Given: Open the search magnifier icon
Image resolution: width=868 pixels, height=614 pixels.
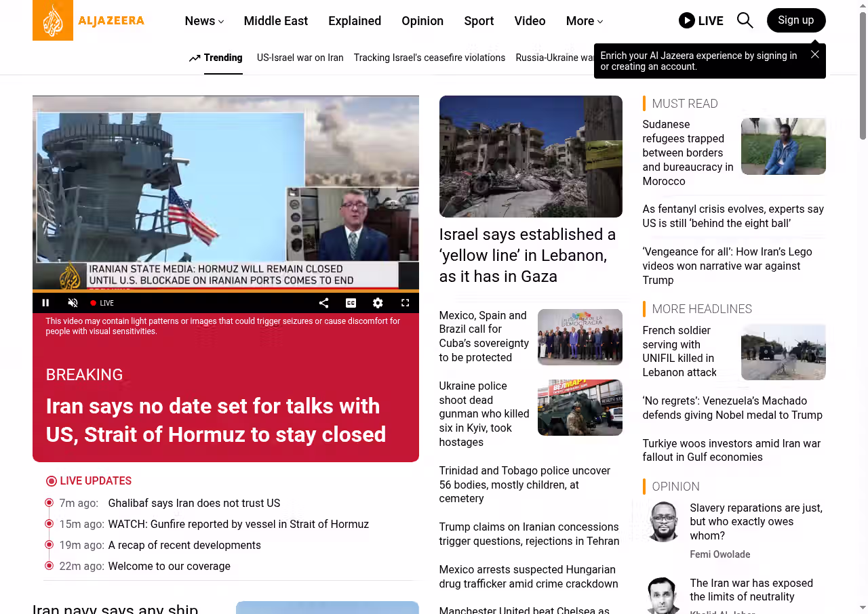Looking at the screenshot, I should point(745,20).
